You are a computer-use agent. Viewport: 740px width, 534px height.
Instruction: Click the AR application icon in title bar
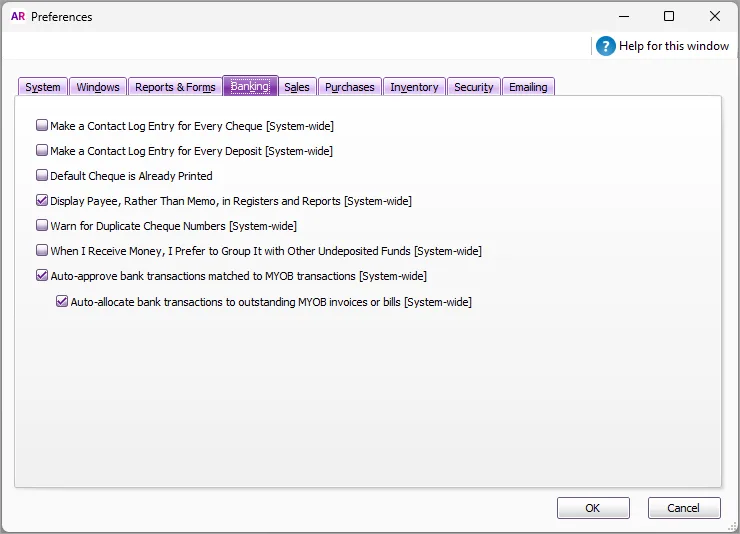tap(18, 17)
